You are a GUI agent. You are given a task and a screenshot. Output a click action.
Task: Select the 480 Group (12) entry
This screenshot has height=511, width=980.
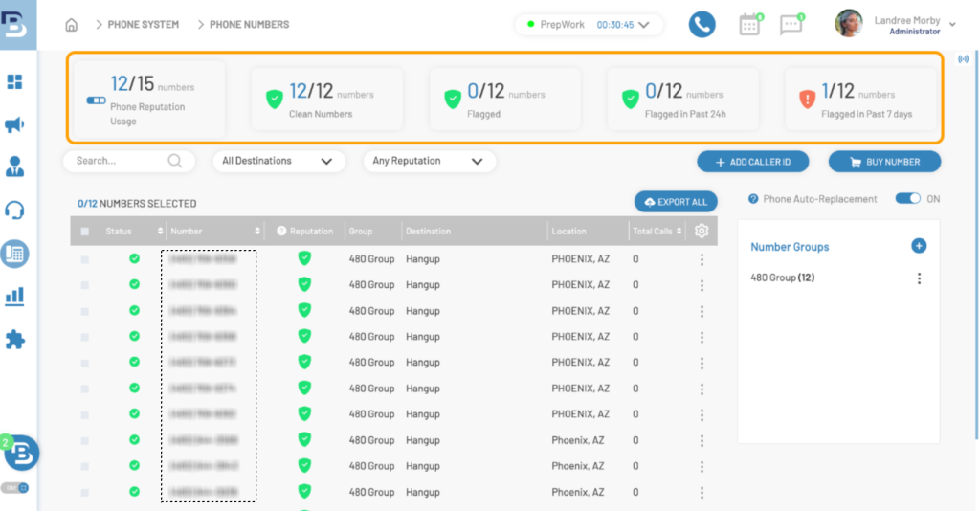pyautogui.click(x=783, y=278)
